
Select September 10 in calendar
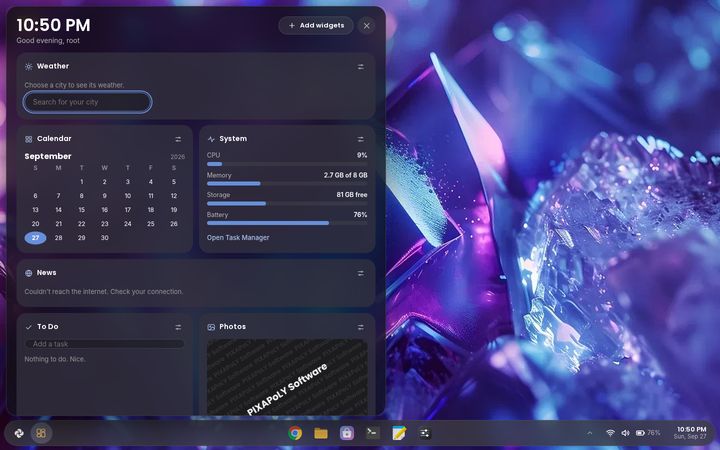point(128,196)
